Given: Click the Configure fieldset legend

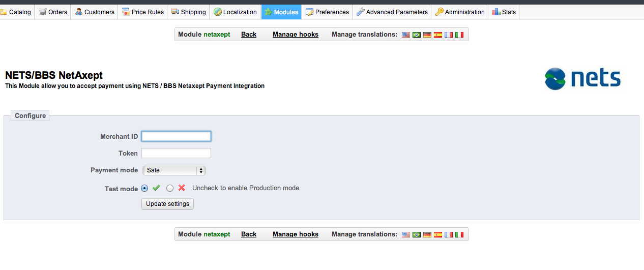Looking at the screenshot, I should [30, 116].
